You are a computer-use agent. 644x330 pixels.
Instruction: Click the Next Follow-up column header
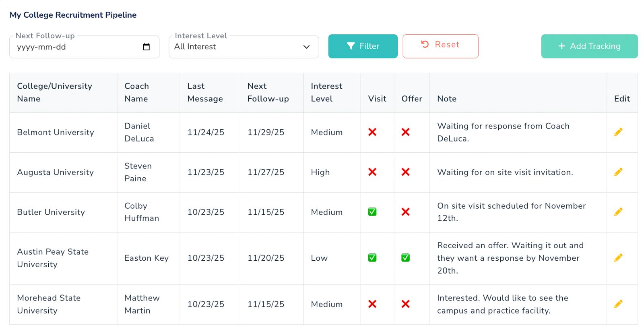(x=268, y=92)
